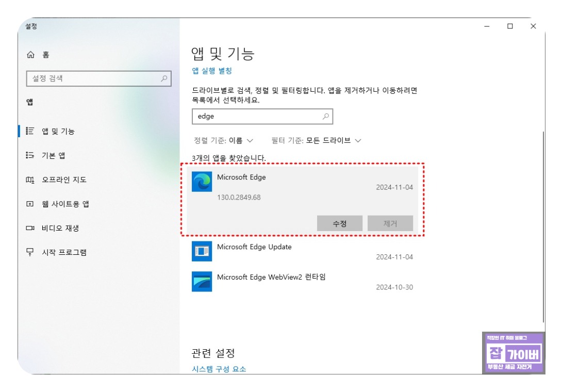Viewport: 563px width, 392px height.
Task: Click the Microsoft Edge app icon
Action: 202,182
